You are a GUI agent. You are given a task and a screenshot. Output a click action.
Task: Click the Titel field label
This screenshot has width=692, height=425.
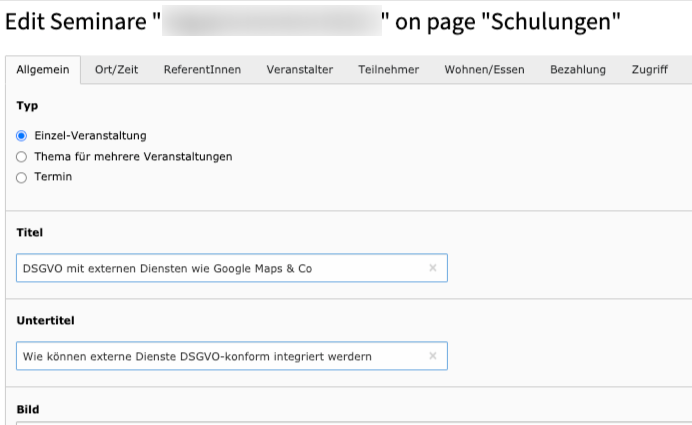30,233
